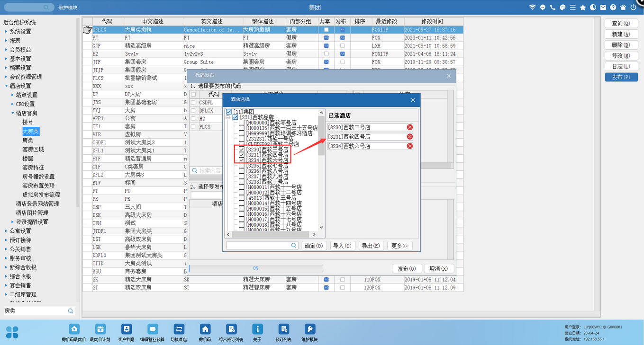This screenshot has height=345, width=644.
Task: Check [H000000]西软零号店 hotel
Action: 242,123
